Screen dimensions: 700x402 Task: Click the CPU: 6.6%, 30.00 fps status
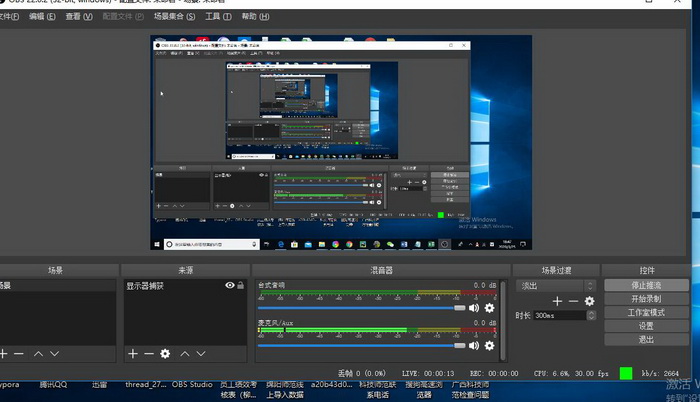point(571,373)
